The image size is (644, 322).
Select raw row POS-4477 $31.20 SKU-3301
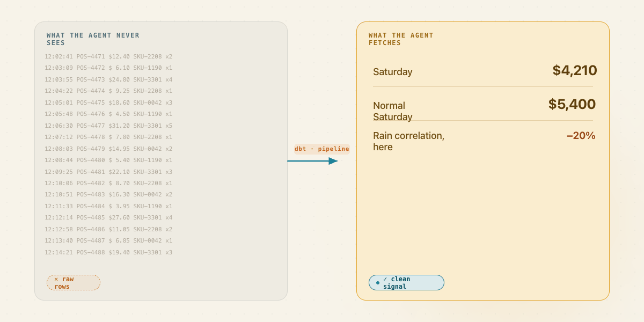108,126
